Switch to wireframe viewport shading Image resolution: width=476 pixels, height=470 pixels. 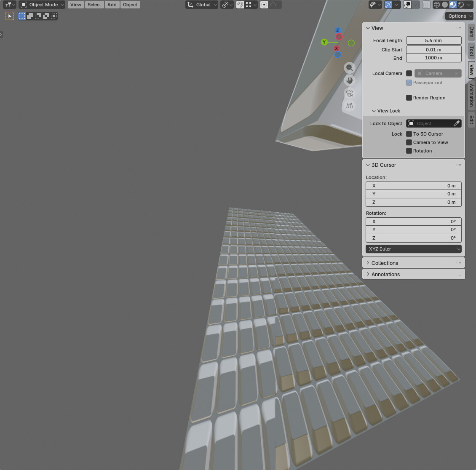(436, 5)
